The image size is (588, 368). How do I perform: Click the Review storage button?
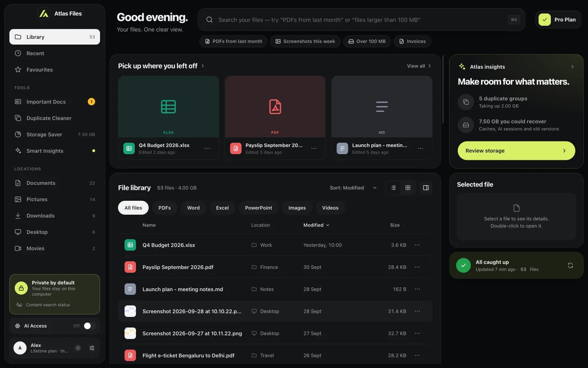517,151
